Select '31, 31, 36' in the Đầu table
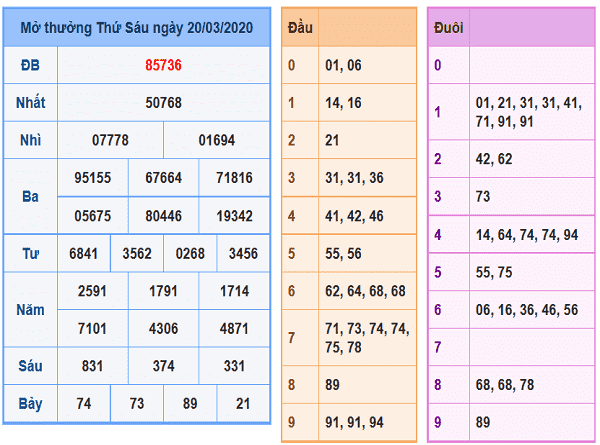Image resolution: width=600 pixels, height=445 pixels. pos(354,178)
